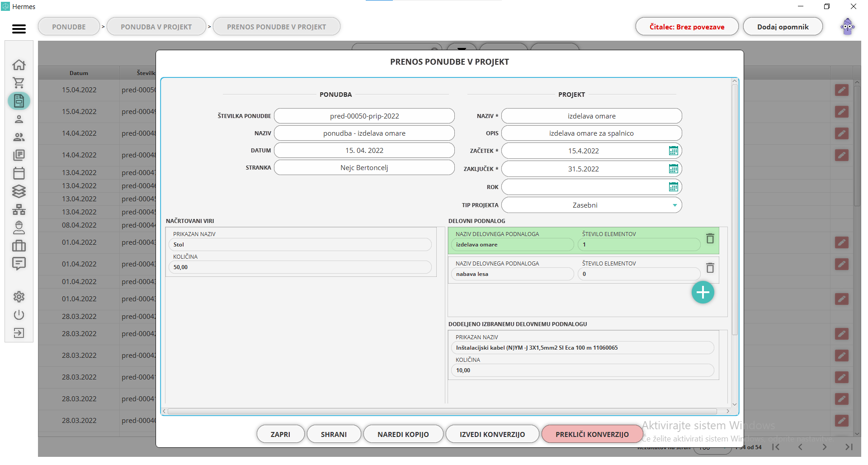Image resolution: width=868 pixels, height=465 pixels.
Task: Open the hamburger menu
Action: [19, 29]
